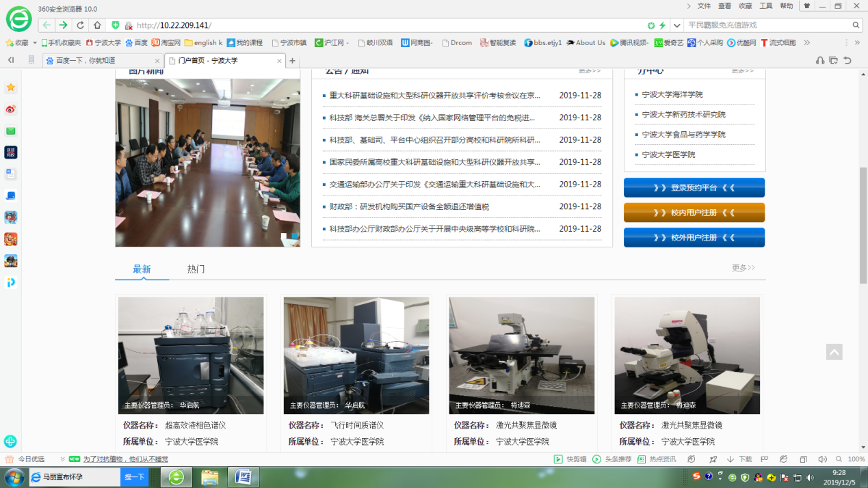The width and height of the screenshot is (868, 488).
Task: Go to the browser home page icon
Action: click(97, 25)
